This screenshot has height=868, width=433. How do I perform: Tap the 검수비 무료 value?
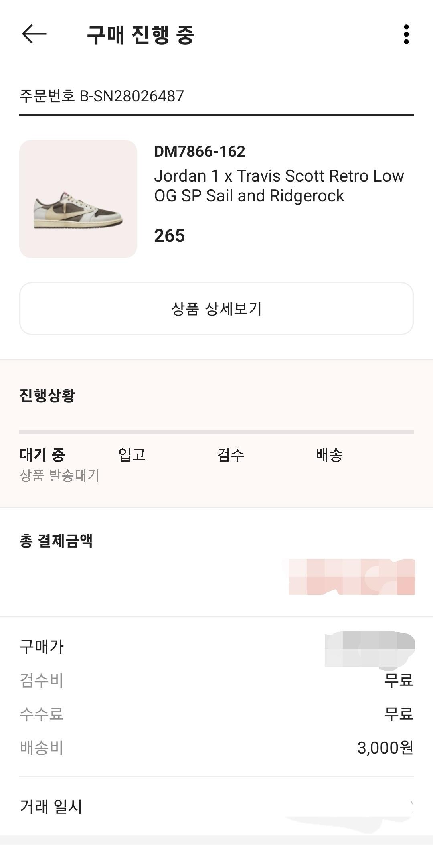click(399, 680)
